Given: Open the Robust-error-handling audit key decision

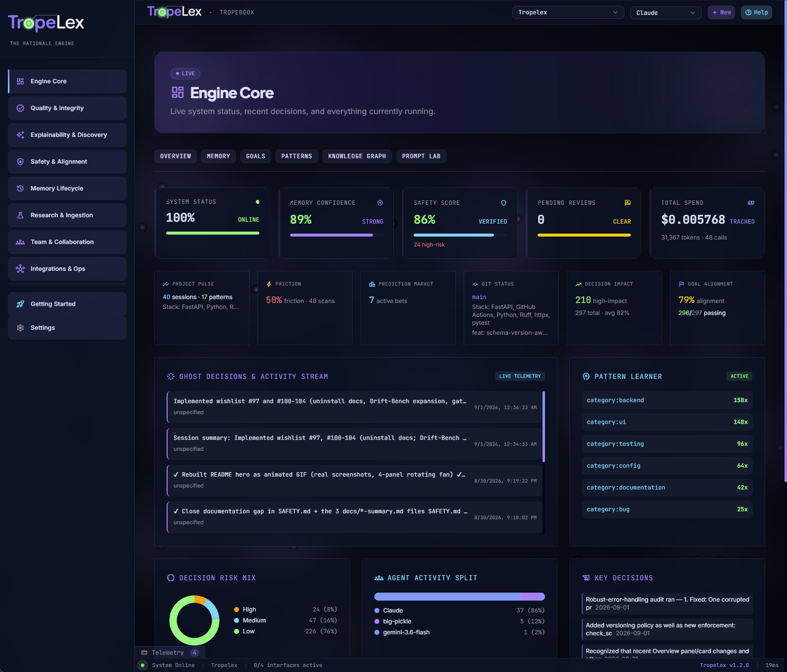Looking at the screenshot, I should (x=667, y=604).
